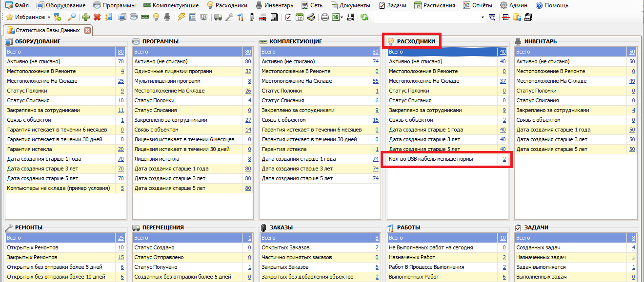Click the green plus add icon

86,17
